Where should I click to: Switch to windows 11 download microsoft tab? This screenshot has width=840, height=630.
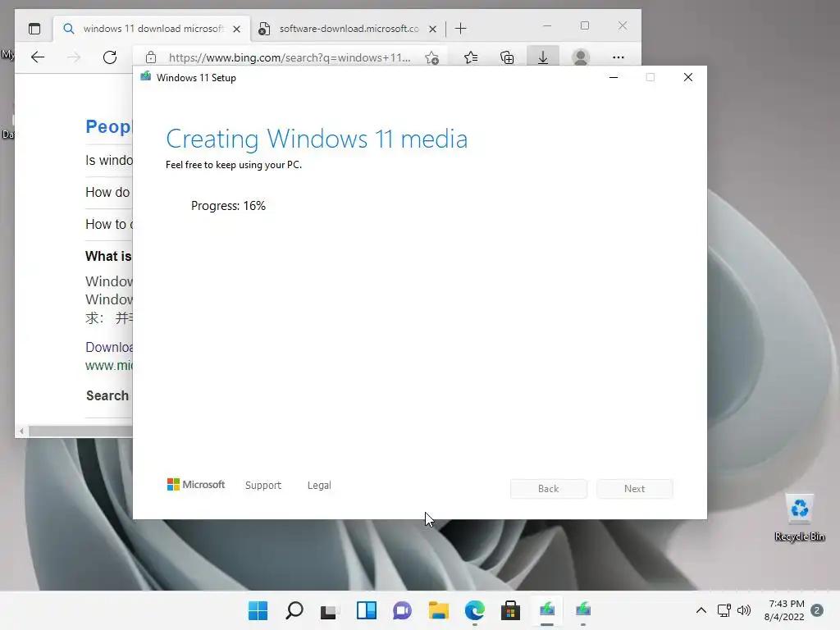pos(152,29)
